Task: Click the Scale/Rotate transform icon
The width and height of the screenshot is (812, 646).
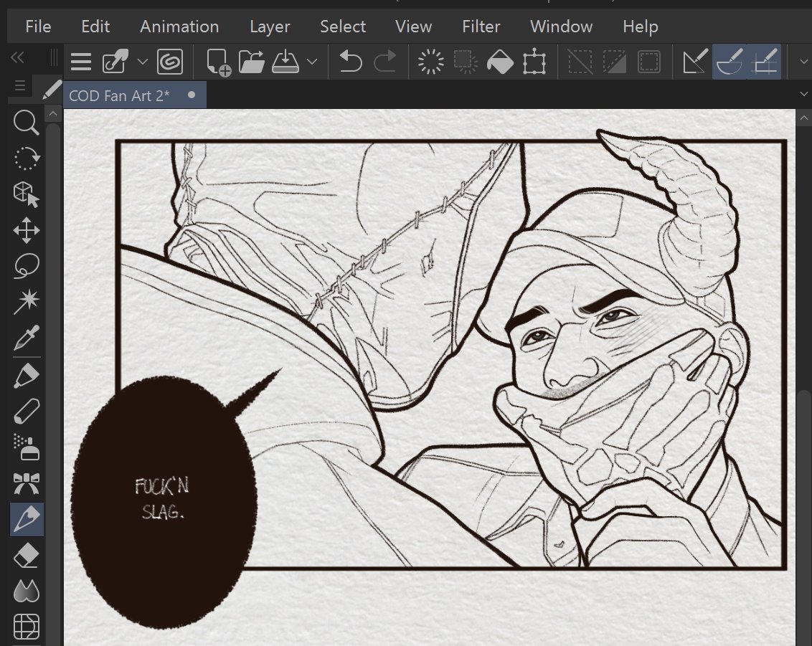Action: click(x=534, y=62)
